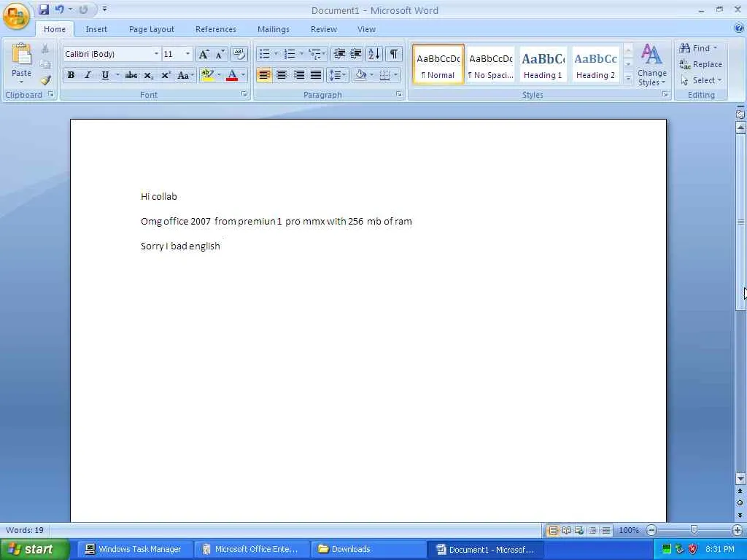Viewport: 747px width, 560px height.
Task: Apply strikethrough formatting
Action: (131, 75)
